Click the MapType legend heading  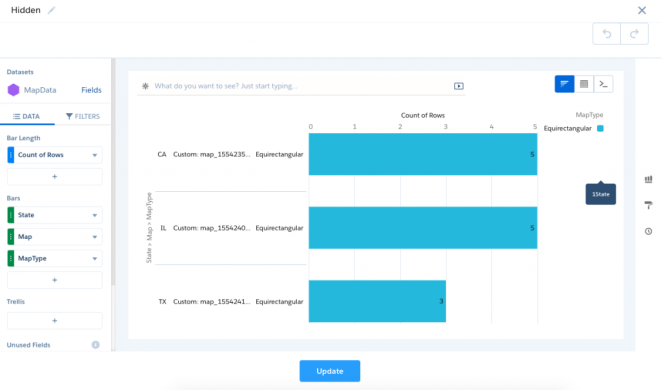pos(589,115)
